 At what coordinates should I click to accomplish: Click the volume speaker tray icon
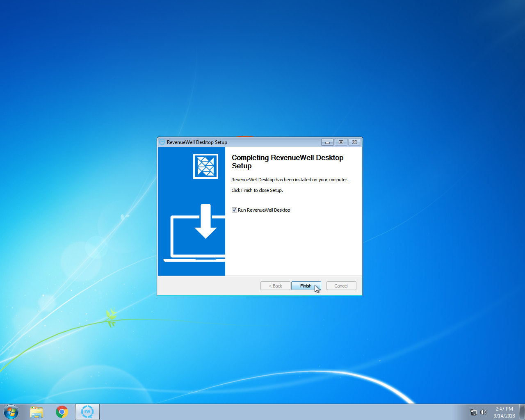pyautogui.click(x=484, y=412)
